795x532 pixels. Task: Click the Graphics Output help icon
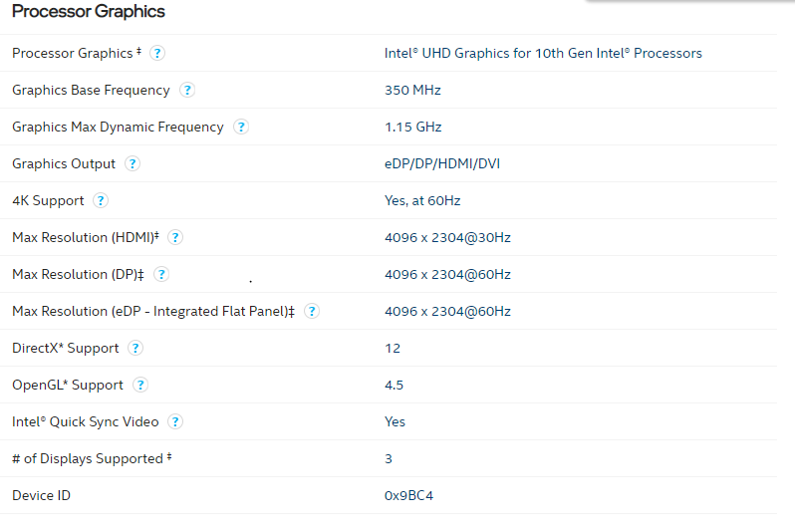[x=132, y=164]
